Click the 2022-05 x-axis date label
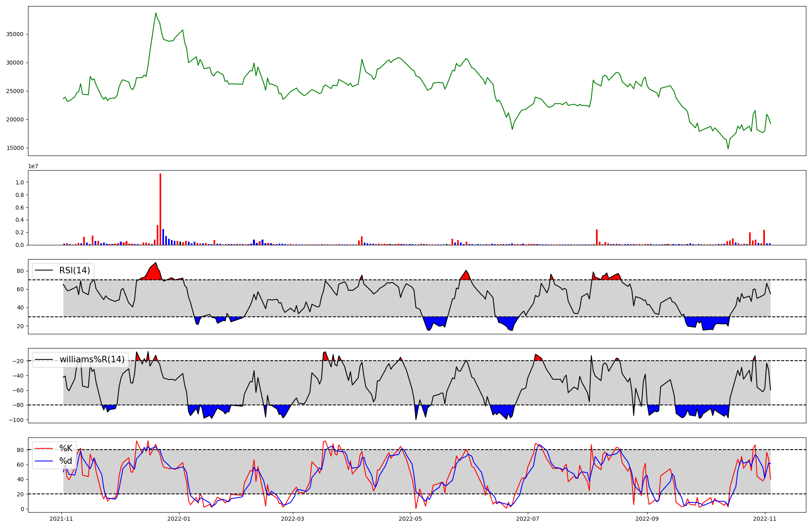Image resolution: width=812 pixels, height=528 pixels. [410, 519]
